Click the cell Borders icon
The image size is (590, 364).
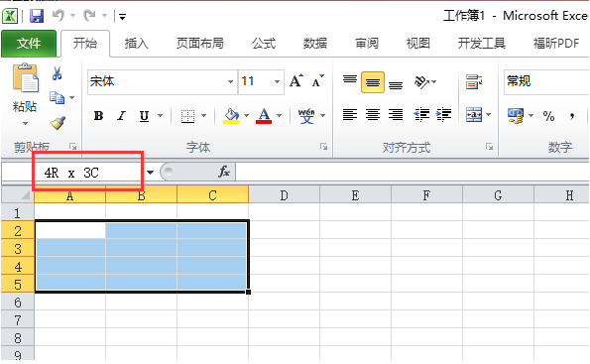click(187, 116)
